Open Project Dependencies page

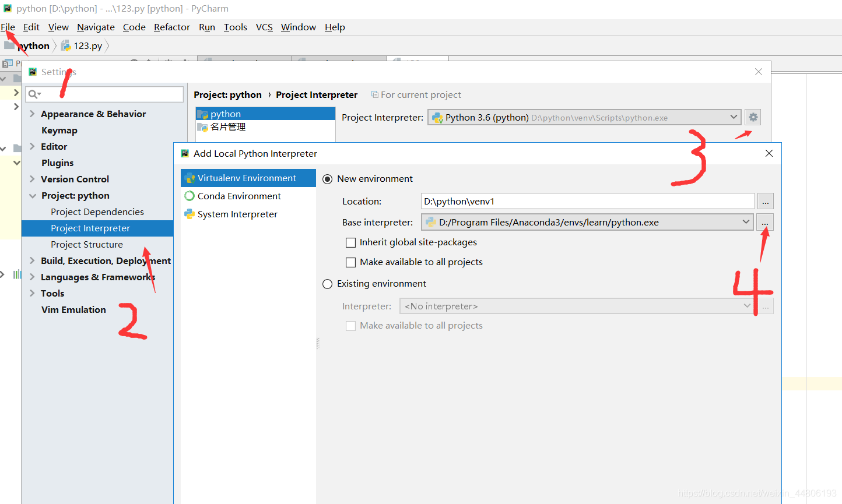click(97, 212)
